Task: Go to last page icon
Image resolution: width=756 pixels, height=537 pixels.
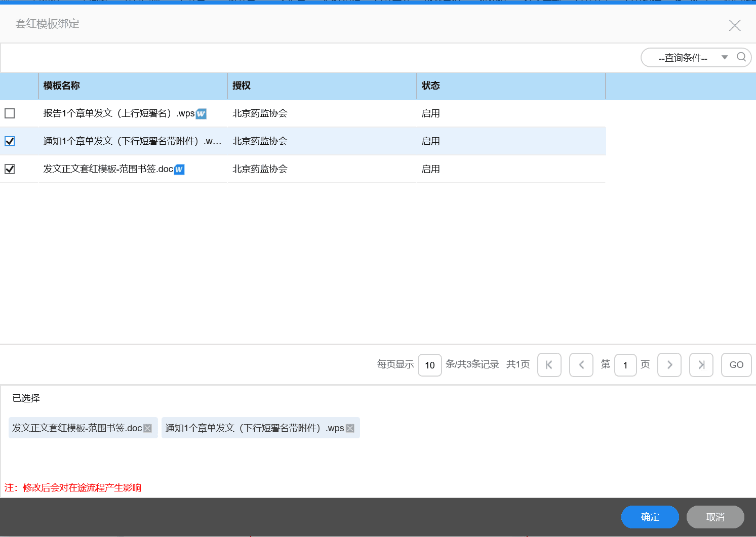Action: coord(701,365)
